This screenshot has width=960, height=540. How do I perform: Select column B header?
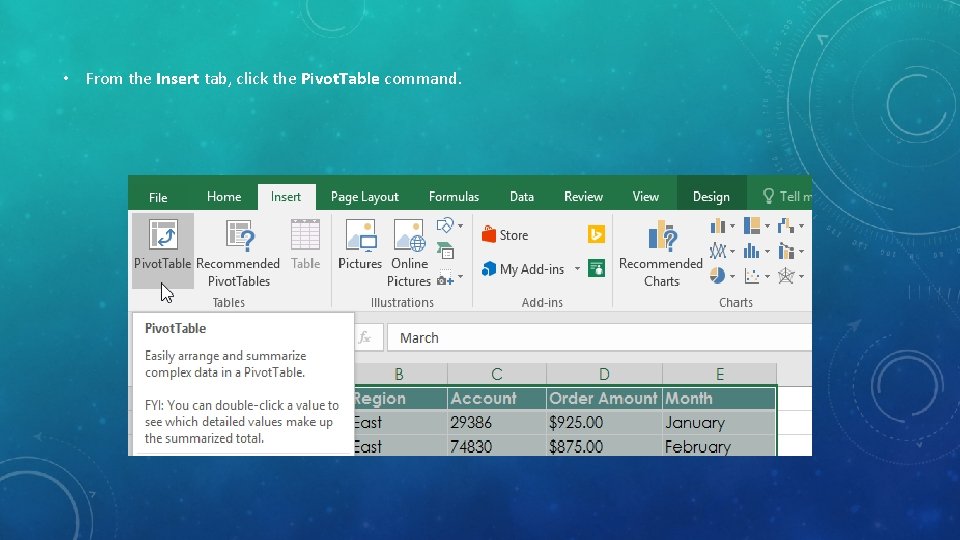[400, 374]
